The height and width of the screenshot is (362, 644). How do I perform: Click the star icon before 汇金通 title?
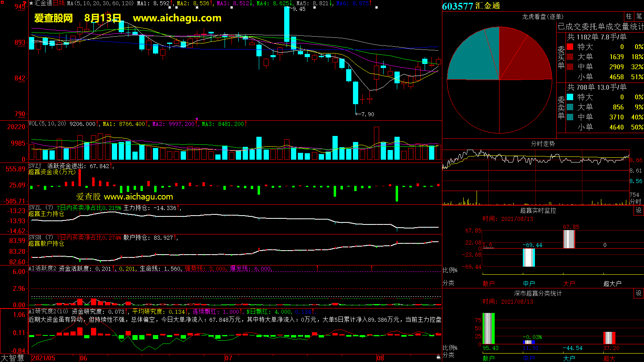(x=31, y=3)
